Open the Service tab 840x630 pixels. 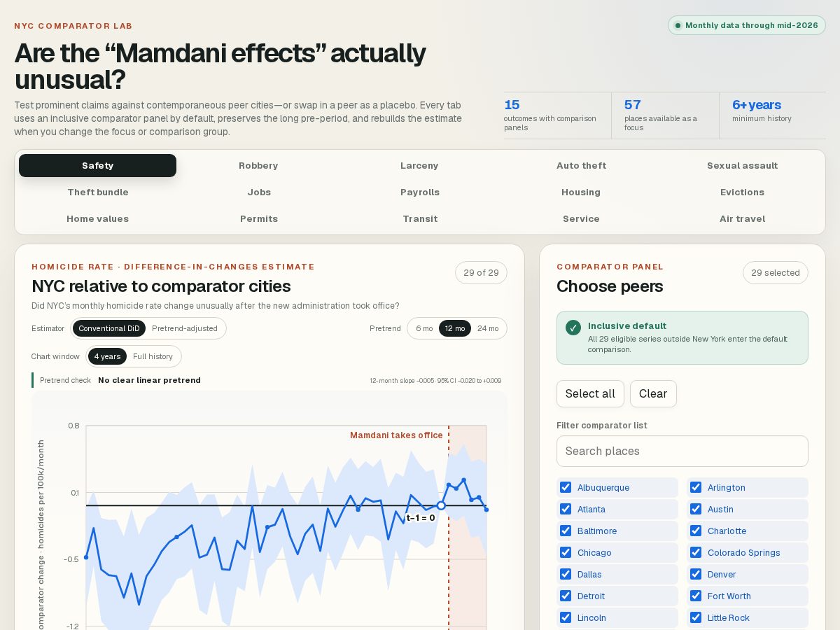581,219
